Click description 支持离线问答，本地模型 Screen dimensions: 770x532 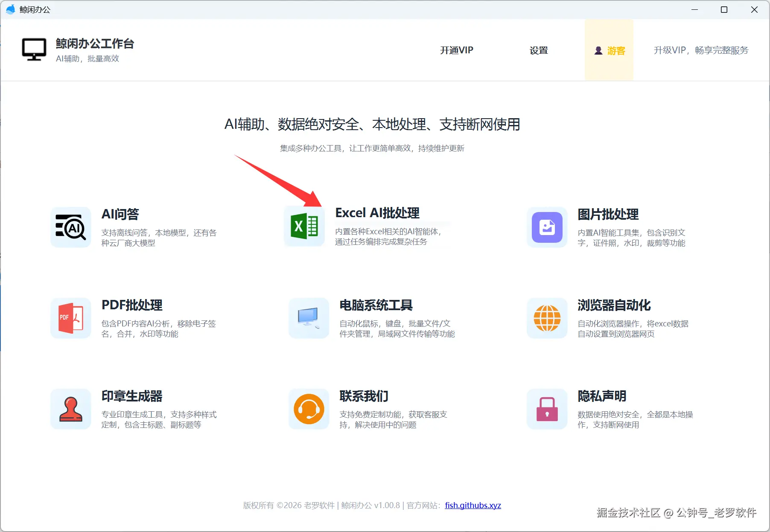159,238
